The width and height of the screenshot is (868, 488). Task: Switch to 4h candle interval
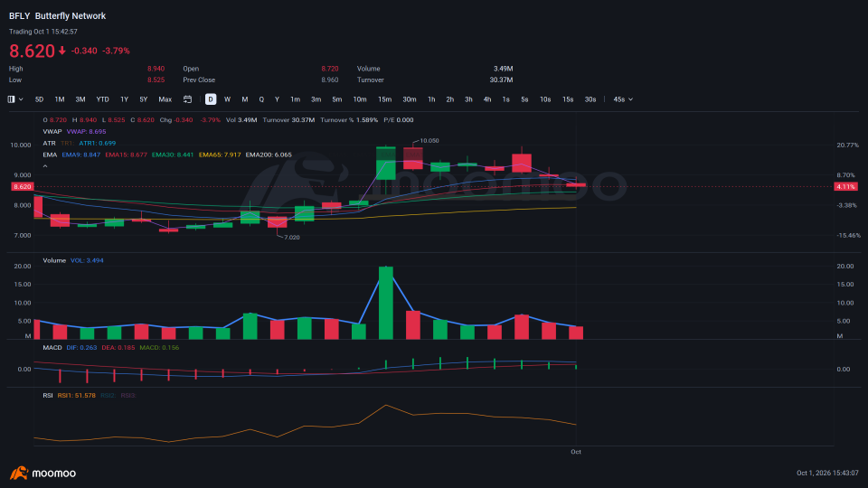(x=487, y=99)
